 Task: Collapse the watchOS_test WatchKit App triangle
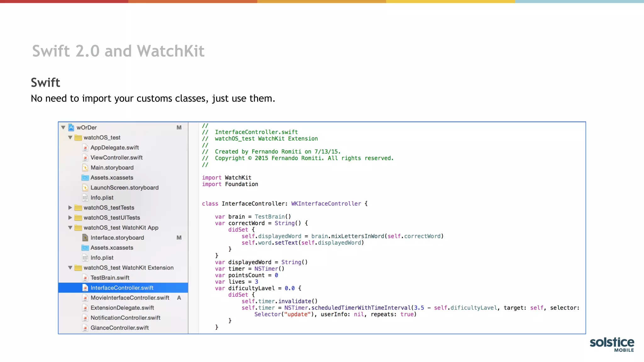(70, 228)
